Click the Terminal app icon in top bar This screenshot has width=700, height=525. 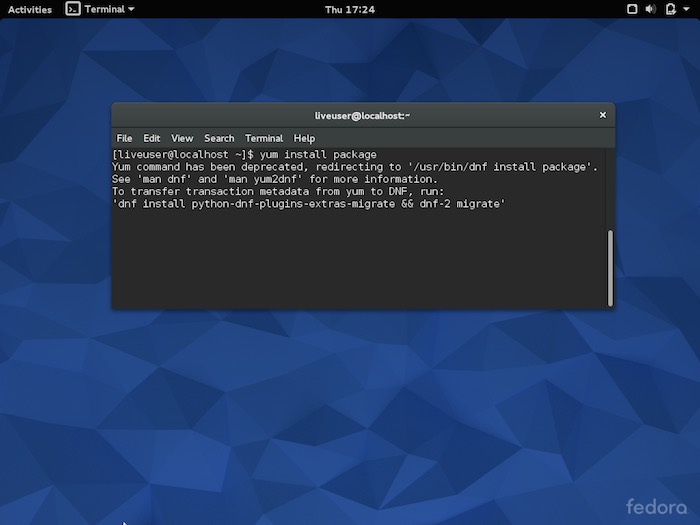[x=73, y=9]
